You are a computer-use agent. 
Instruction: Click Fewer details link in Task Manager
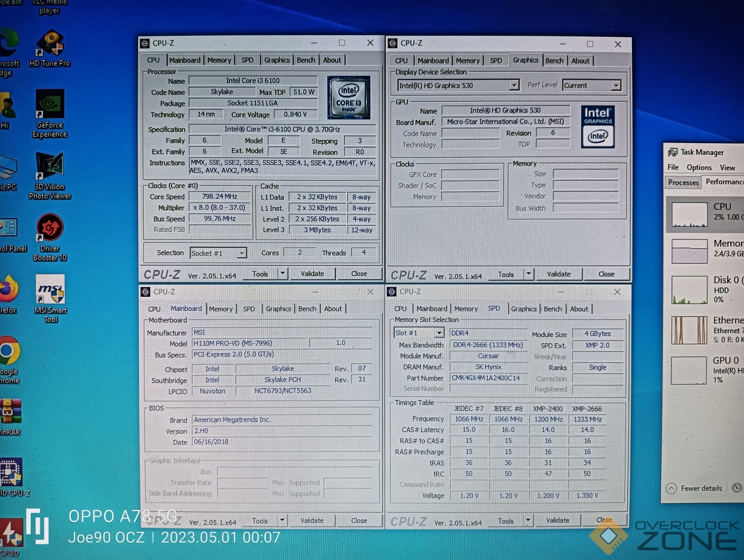(701, 488)
